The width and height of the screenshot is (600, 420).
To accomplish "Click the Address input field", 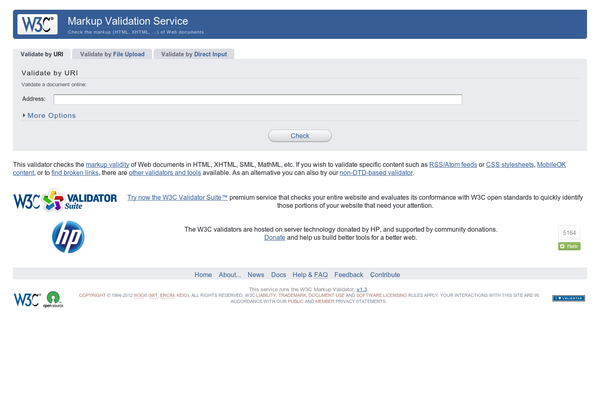I will (x=258, y=99).
